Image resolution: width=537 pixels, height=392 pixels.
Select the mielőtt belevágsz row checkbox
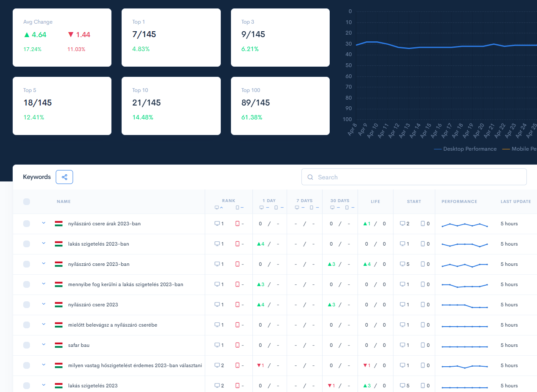coord(27,325)
